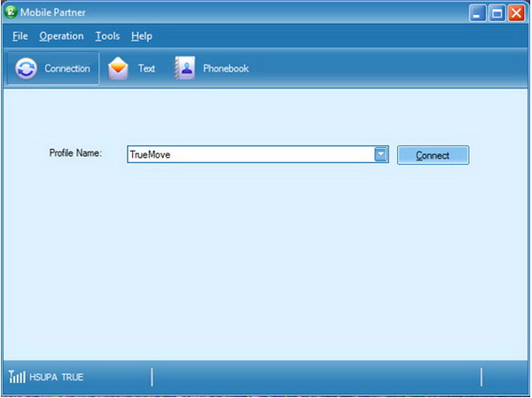The height and width of the screenshot is (398, 532).
Task: Click the TrueMove profile name field
Action: click(258, 154)
